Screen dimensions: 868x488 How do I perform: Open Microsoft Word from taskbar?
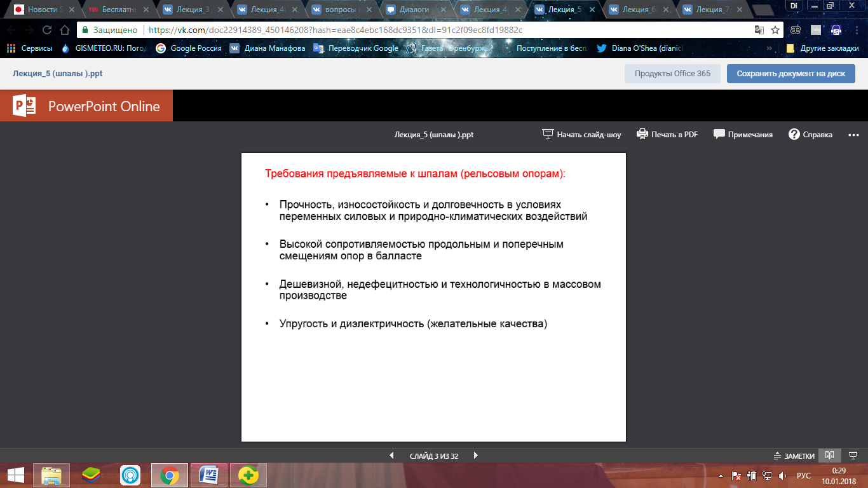tap(209, 475)
